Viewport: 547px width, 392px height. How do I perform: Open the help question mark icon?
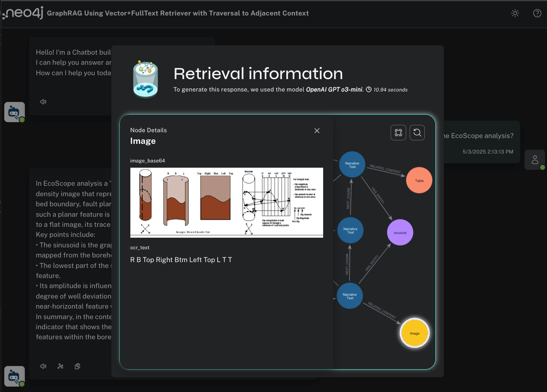(x=537, y=13)
